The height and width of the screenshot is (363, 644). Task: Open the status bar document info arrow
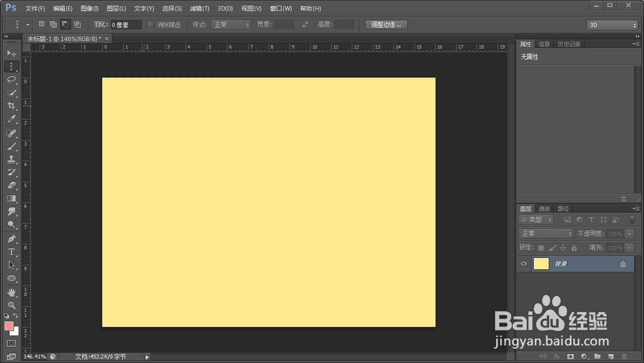(x=147, y=357)
